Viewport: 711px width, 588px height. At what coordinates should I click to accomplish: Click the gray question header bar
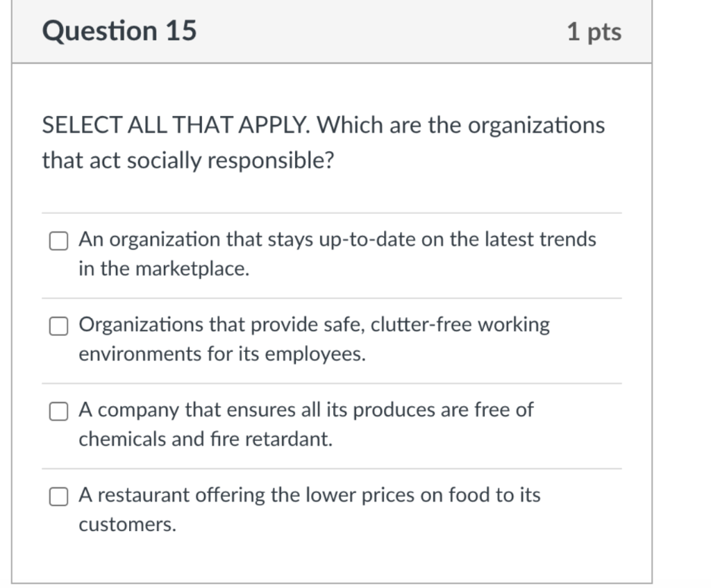pyautogui.click(x=331, y=31)
